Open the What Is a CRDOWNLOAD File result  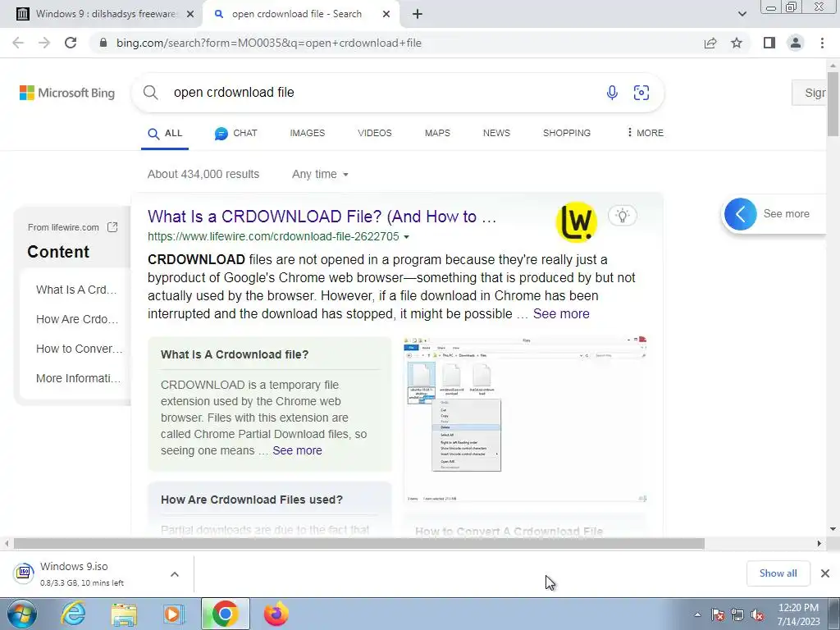click(x=322, y=217)
